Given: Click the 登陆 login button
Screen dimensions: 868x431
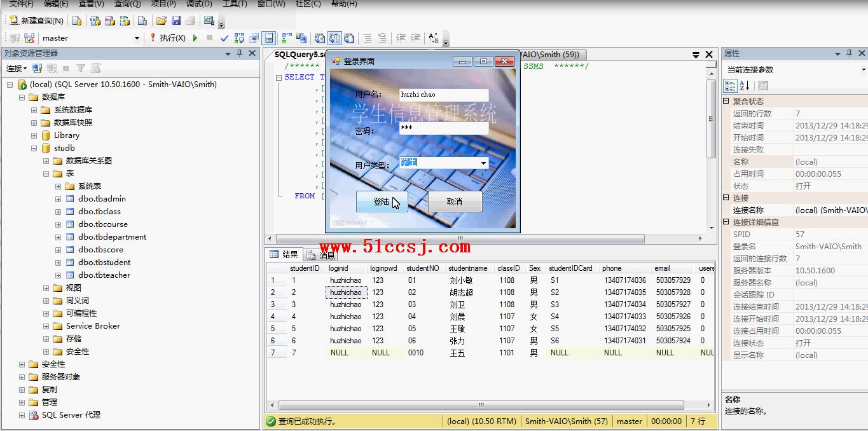Looking at the screenshot, I should click(x=382, y=202).
